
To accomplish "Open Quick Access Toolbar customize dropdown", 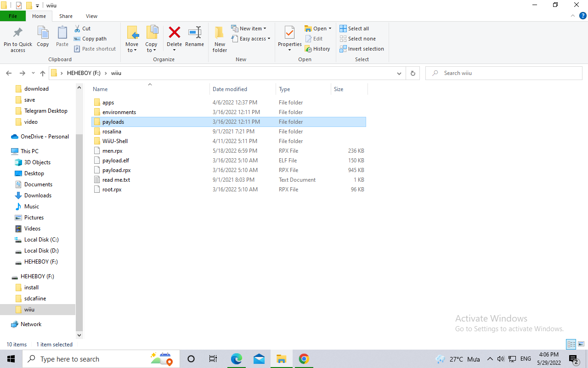I will [37, 6].
